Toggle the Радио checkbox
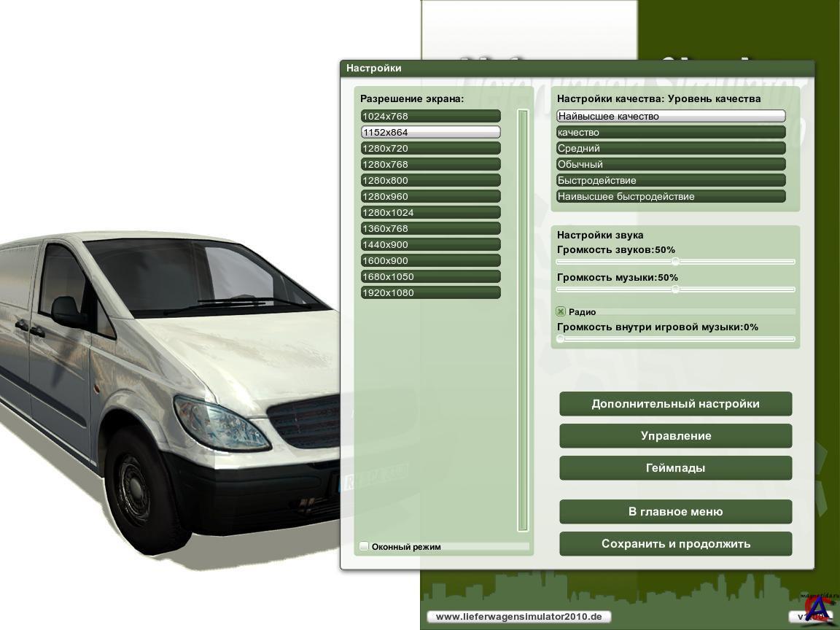 click(561, 311)
